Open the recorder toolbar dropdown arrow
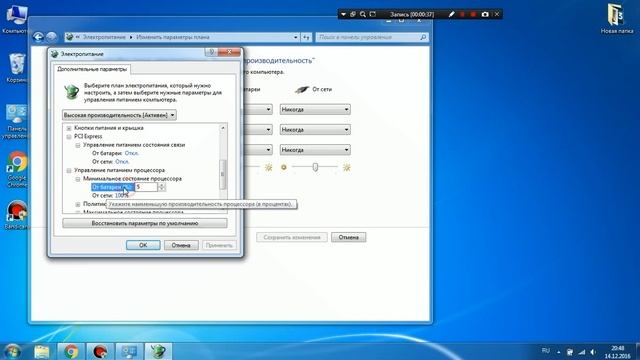 [343, 14]
